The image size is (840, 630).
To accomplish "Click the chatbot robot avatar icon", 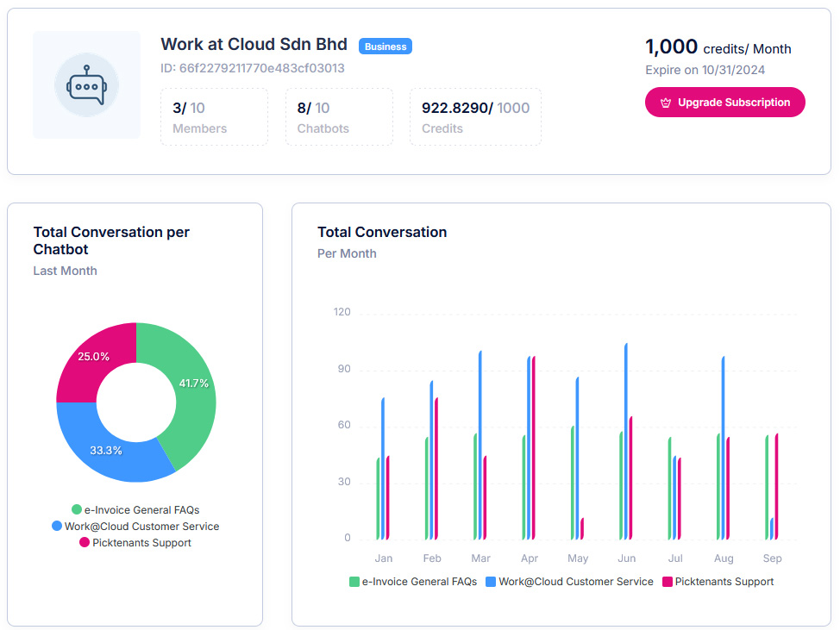I will 87,85.
